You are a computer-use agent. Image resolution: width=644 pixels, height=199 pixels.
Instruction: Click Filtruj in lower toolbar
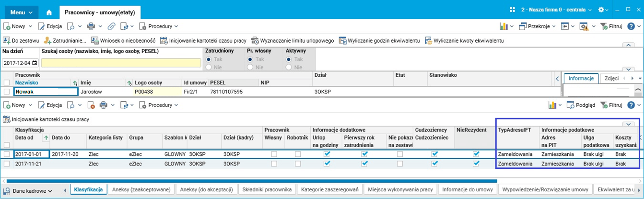[x=610, y=105]
